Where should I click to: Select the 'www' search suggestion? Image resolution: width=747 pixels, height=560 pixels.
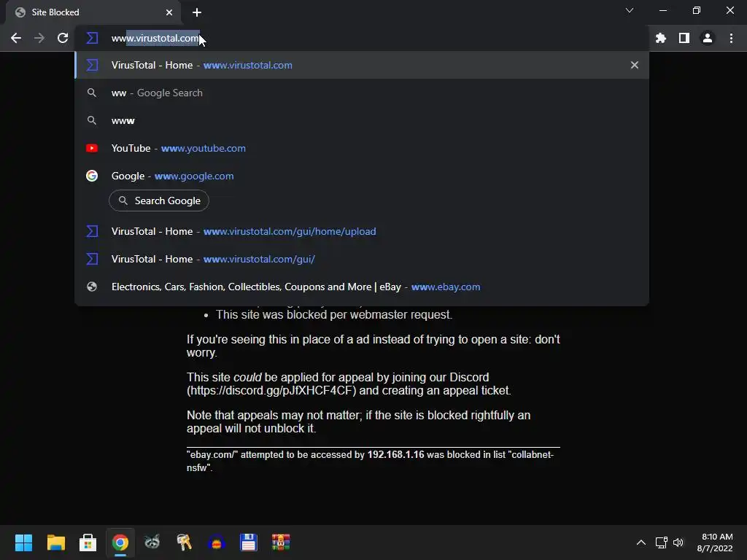point(362,120)
